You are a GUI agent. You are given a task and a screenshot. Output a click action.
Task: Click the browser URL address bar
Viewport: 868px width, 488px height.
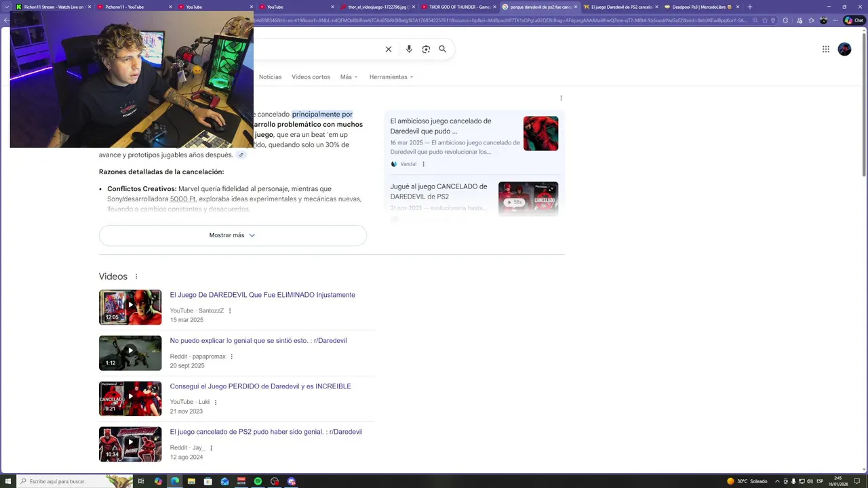click(x=502, y=20)
